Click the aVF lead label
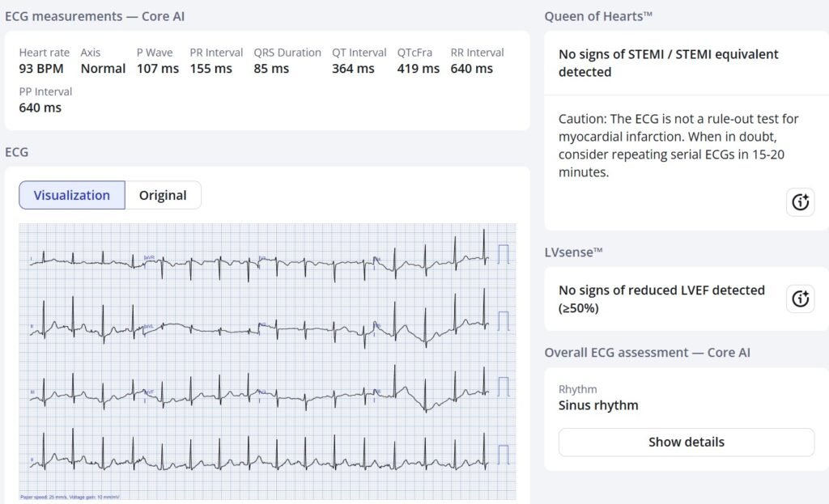 (149, 392)
